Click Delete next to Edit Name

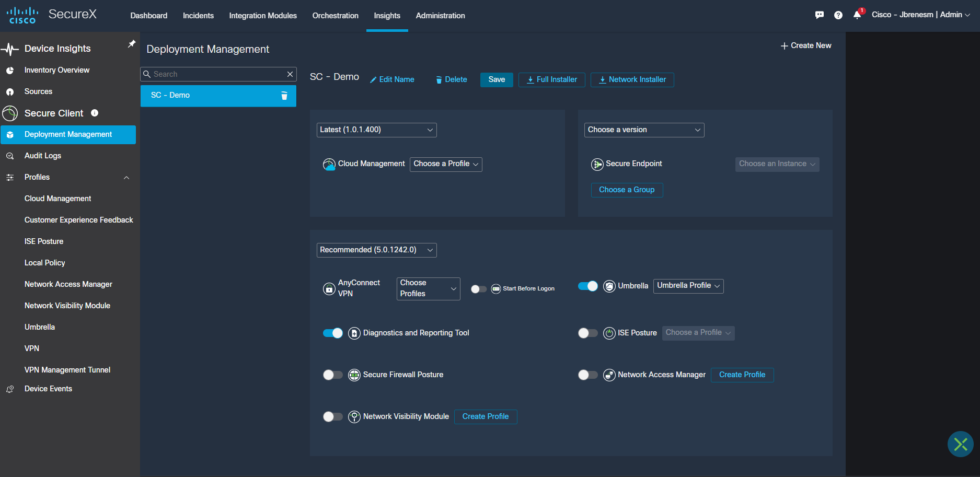pyautogui.click(x=452, y=80)
